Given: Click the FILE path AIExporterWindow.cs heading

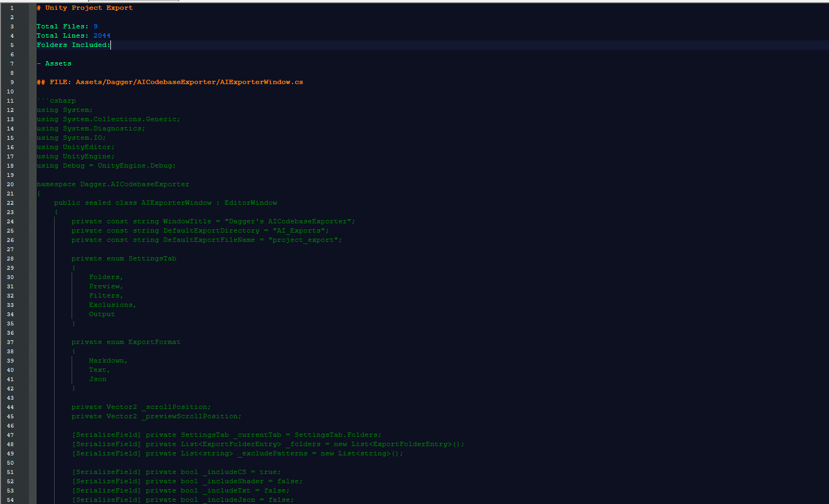Looking at the screenshot, I should 169,81.
